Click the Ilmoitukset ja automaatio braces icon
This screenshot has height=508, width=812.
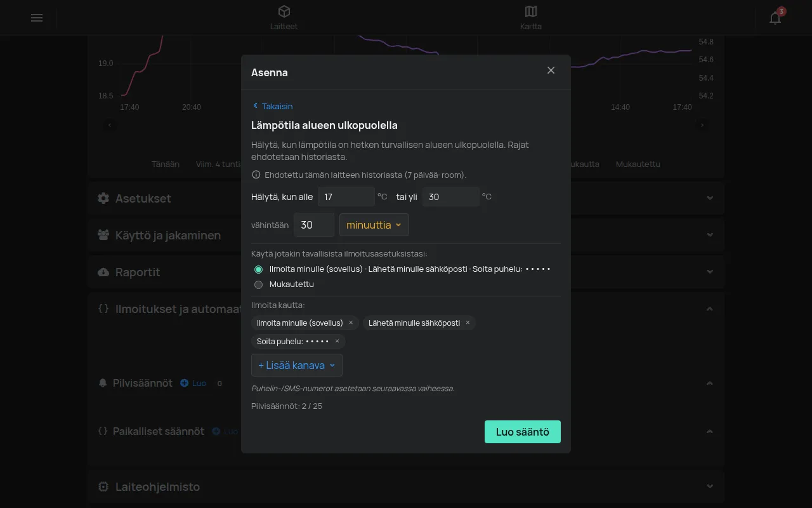[103, 309]
